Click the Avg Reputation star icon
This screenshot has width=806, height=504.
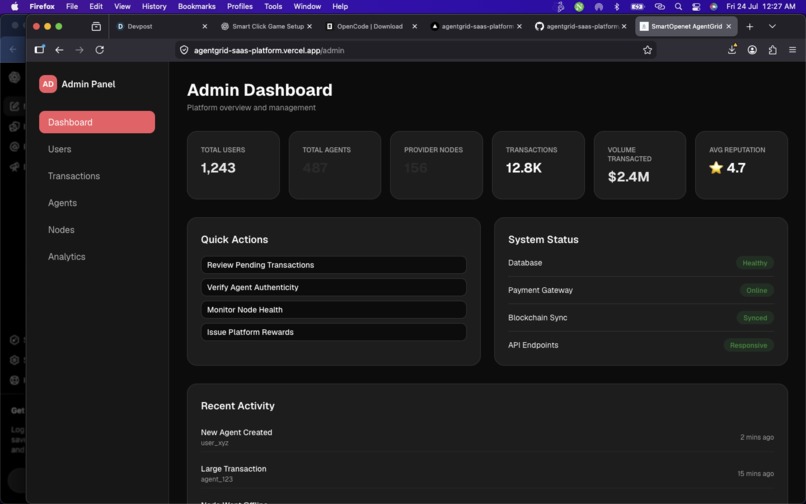tap(716, 168)
